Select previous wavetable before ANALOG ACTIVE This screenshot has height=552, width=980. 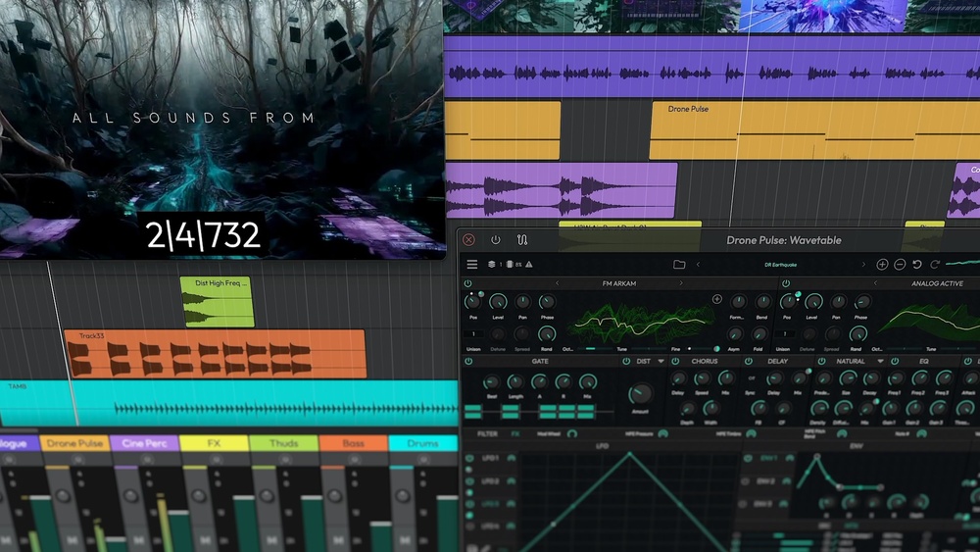(875, 283)
